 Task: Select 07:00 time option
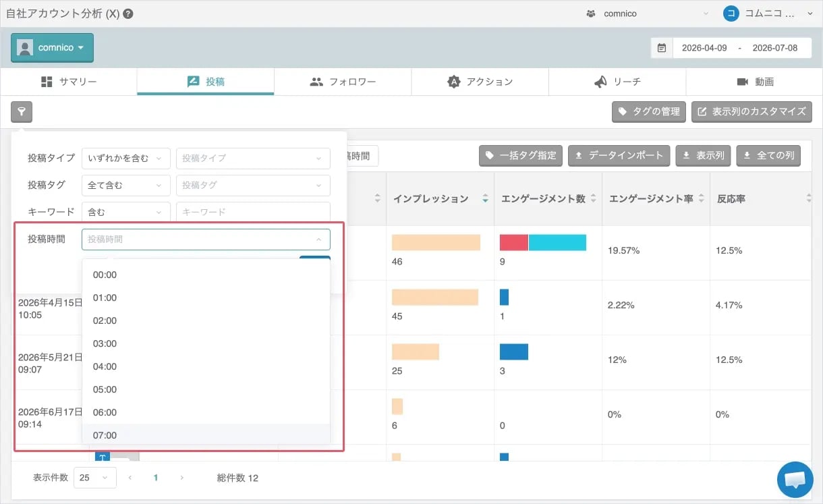(x=206, y=435)
